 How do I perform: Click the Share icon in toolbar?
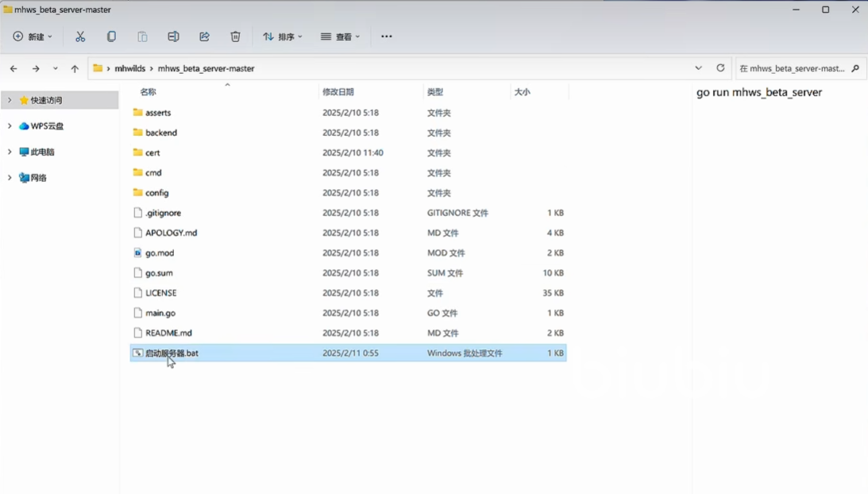204,37
